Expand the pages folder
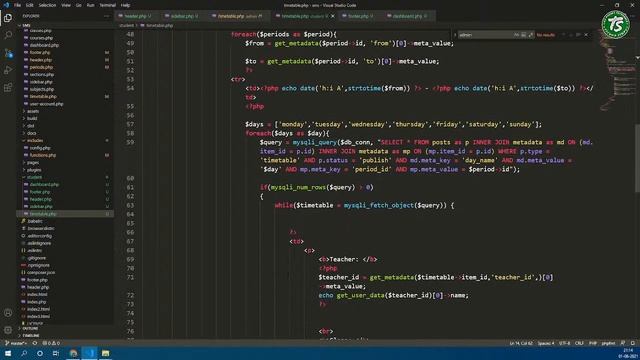640x360 pixels. click(x=33, y=162)
